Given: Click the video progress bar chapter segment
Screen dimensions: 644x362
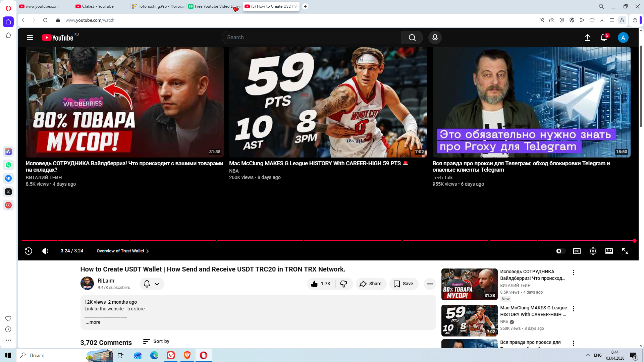Looking at the screenshot, I should [173, 241].
